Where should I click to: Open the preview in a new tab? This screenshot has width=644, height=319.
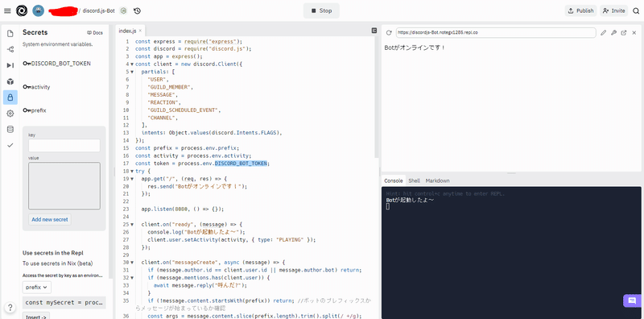click(624, 32)
